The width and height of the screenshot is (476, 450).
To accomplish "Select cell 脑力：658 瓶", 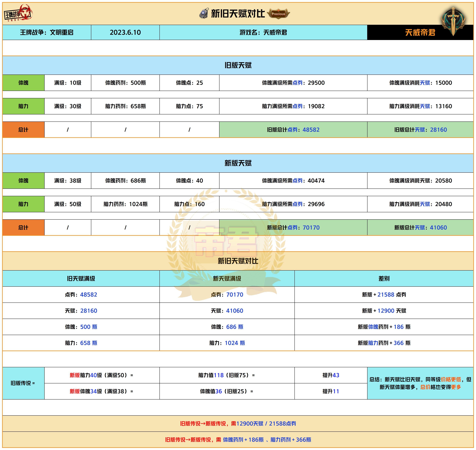I will (81, 343).
